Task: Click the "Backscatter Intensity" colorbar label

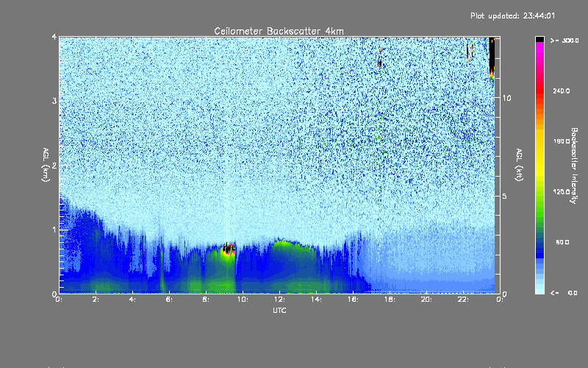Action: tap(574, 166)
